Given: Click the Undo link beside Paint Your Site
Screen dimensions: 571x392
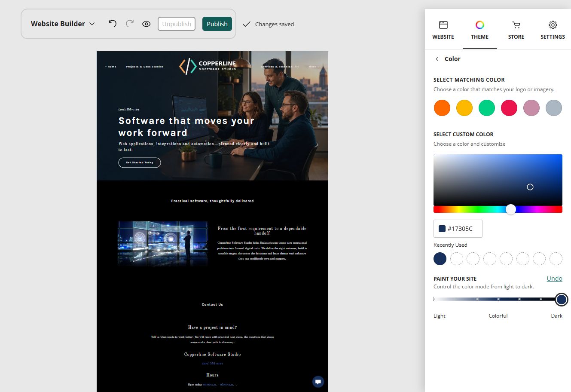Looking at the screenshot, I should tap(554, 279).
